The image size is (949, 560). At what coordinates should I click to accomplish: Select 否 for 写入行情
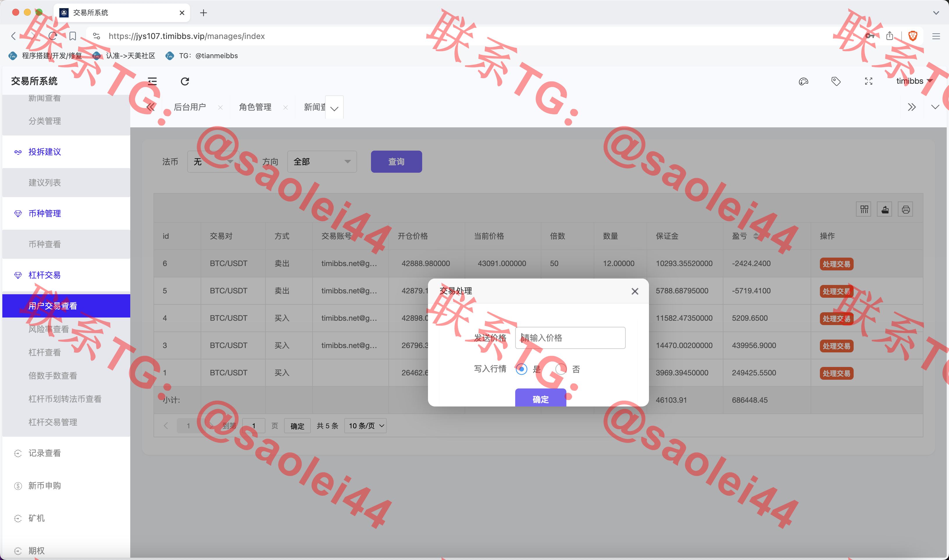pyautogui.click(x=561, y=369)
